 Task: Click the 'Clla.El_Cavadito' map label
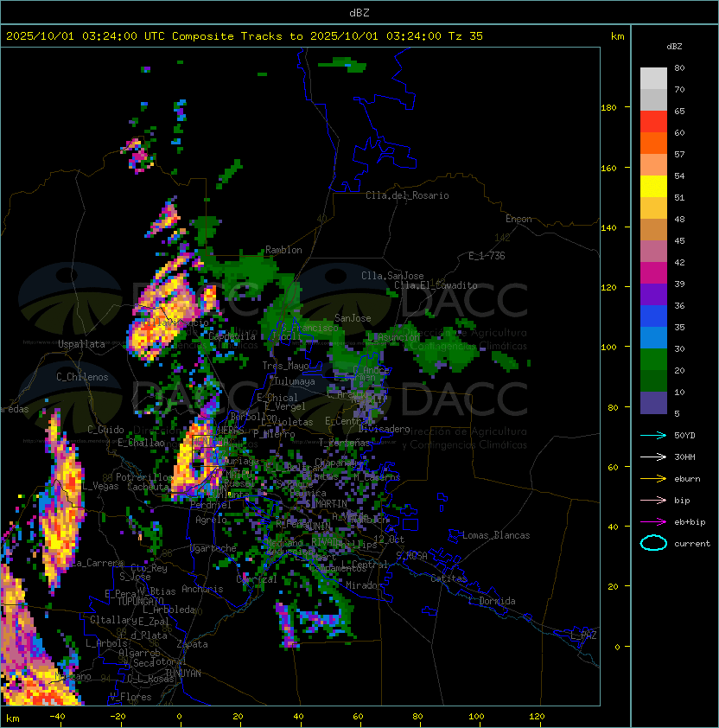436,285
